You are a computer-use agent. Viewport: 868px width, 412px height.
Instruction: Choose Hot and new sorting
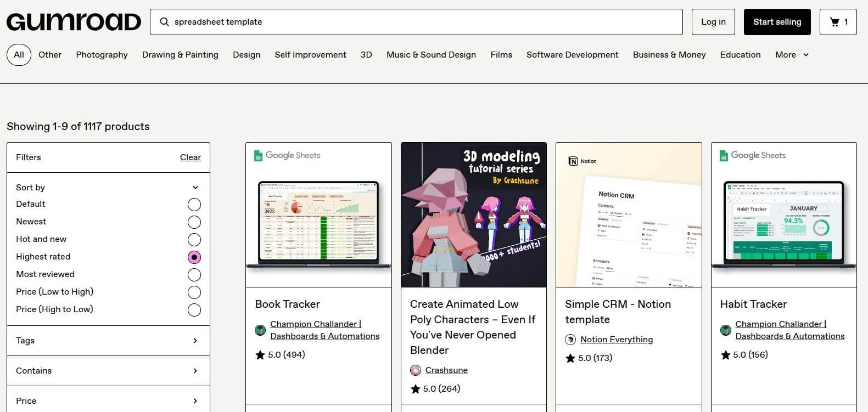click(x=194, y=240)
